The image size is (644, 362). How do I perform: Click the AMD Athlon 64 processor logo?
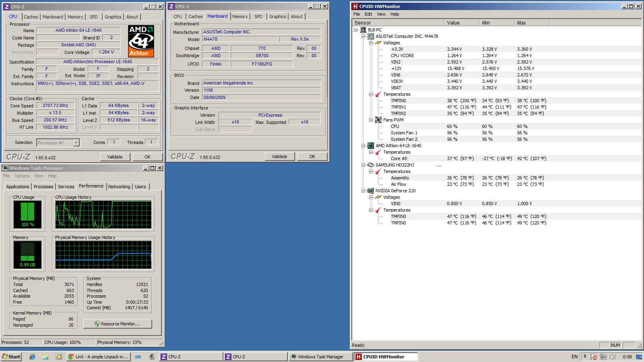[141, 41]
